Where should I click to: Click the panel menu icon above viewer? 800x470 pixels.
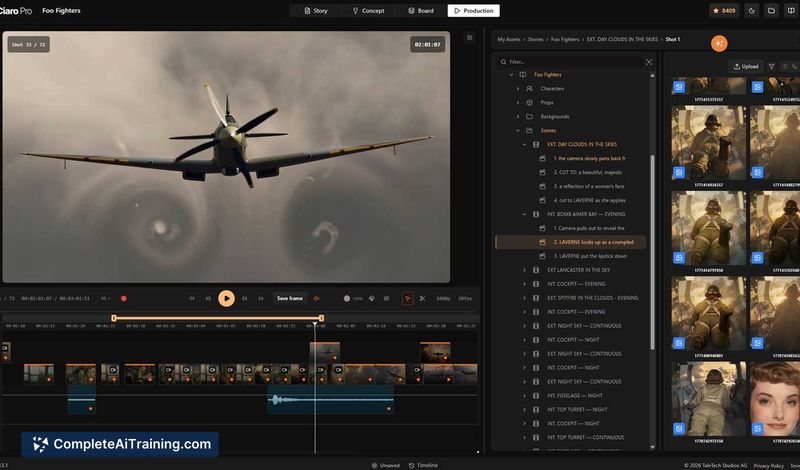[x=469, y=37]
